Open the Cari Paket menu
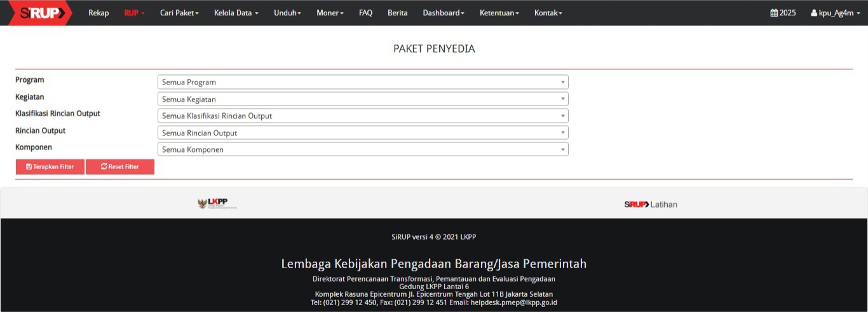This screenshot has width=868, height=312. pos(179,13)
